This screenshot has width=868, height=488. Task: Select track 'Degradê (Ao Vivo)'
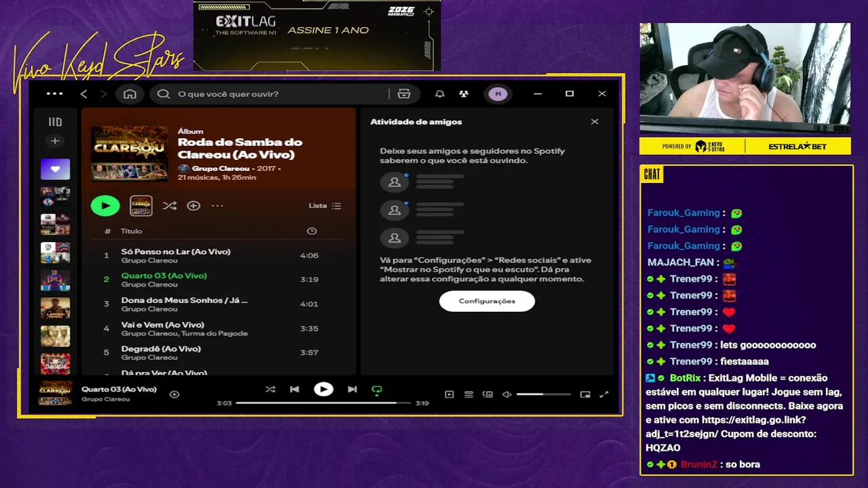pyautogui.click(x=218, y=352)
